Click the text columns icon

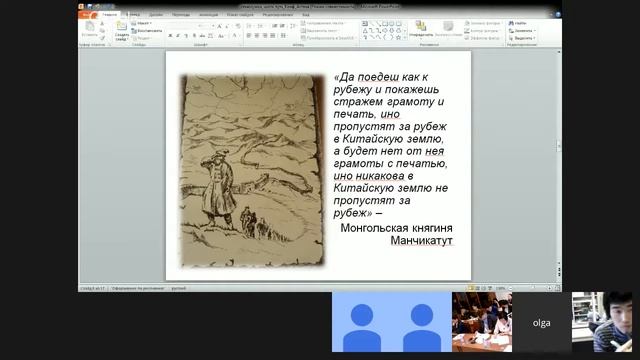click(x=283, y=36)
